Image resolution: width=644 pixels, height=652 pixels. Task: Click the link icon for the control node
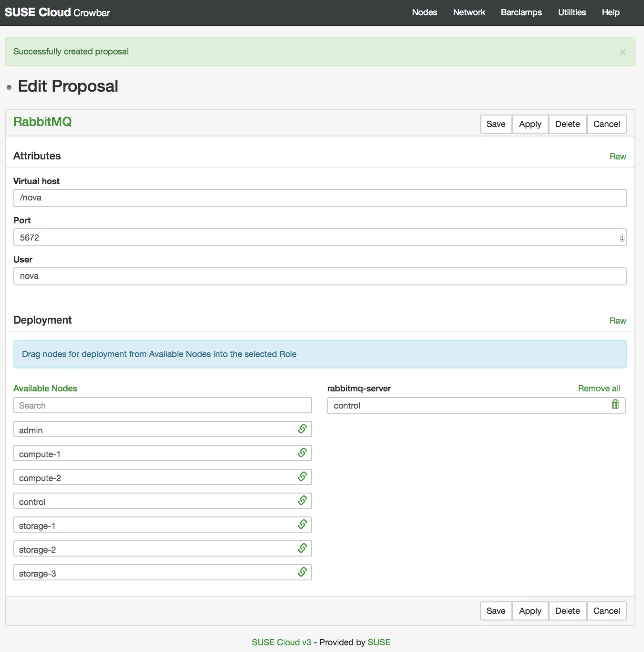(x=302, y=500)
